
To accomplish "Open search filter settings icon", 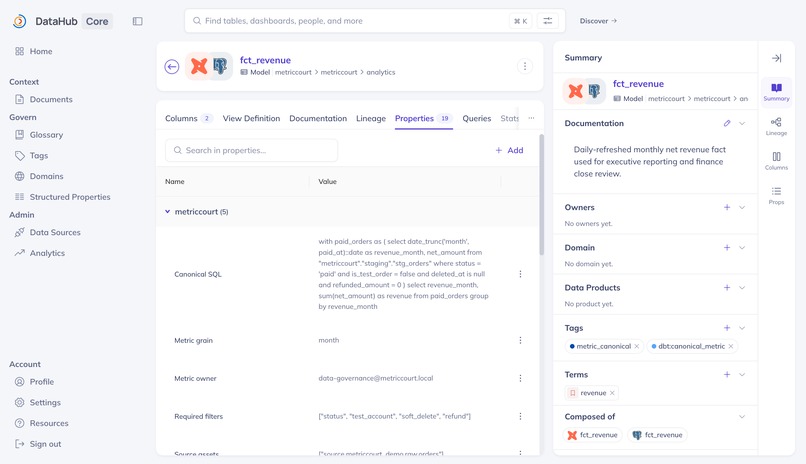I will 547,21.
